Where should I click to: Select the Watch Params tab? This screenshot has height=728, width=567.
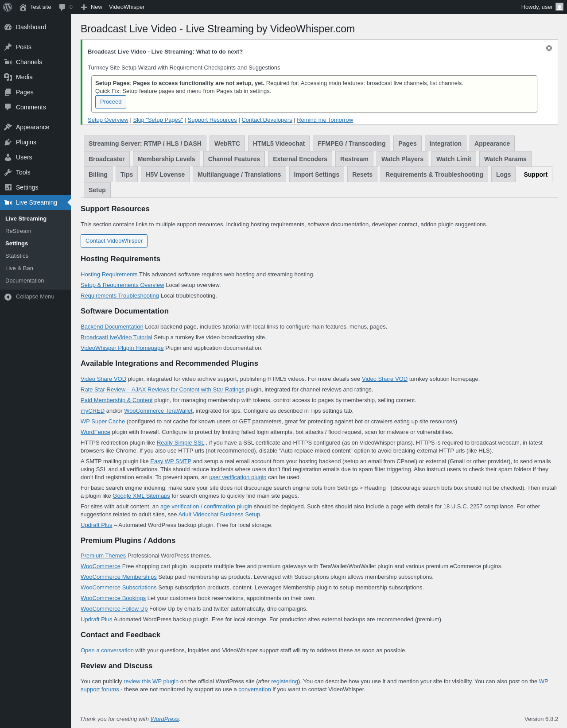pos(505,159)
